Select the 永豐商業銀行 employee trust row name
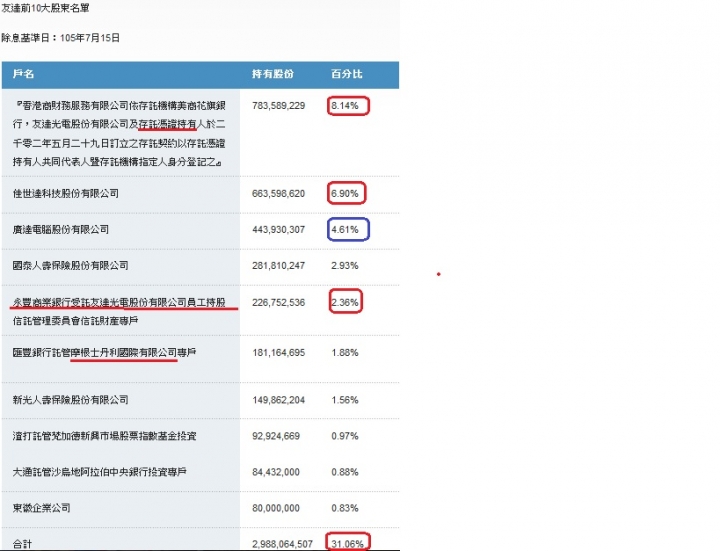Image resolution: width=720 pixels, height=551 pixels. 119,311
